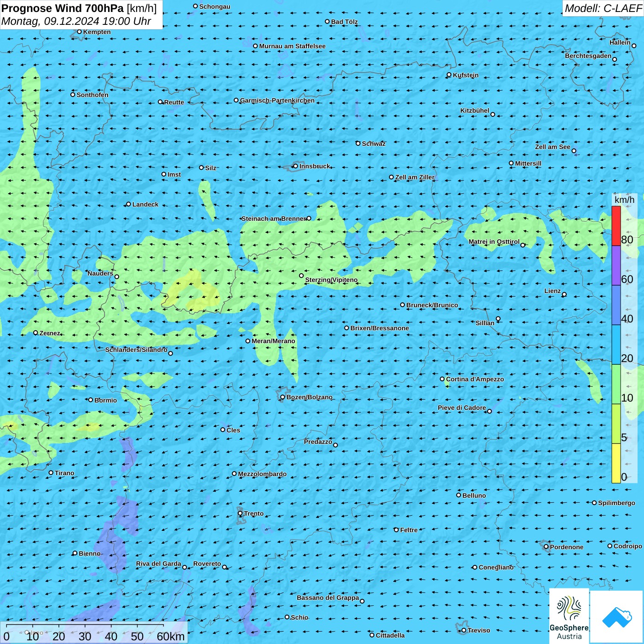
Task: Click the Bassano del Grappa label
Action: (x=328, y=598)
